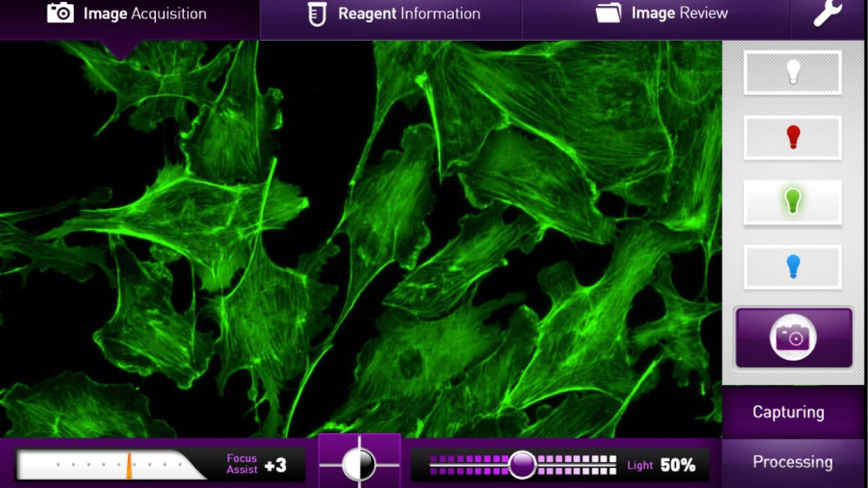Click the green fluorescent cell image
868x488 pixels.
tap(359, 237)
